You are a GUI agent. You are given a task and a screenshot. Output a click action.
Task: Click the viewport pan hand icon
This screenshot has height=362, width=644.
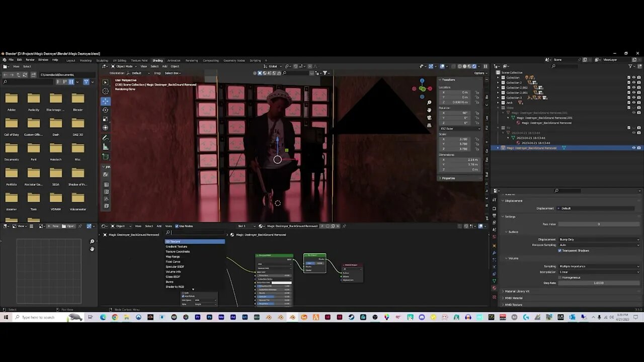429,110
